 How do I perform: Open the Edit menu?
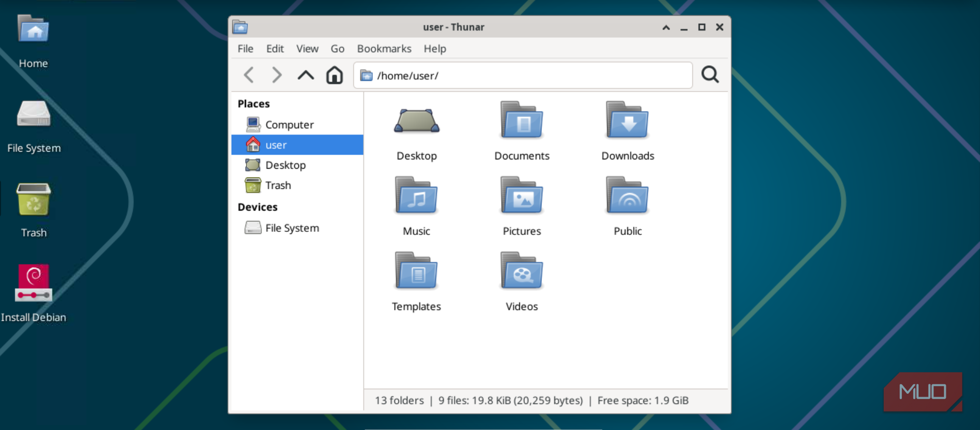[x=275, y=49]
